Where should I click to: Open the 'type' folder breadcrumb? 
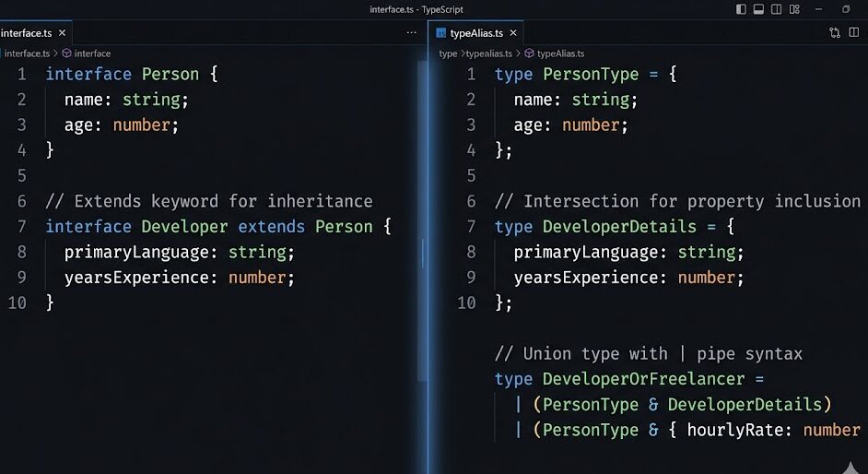[448, 53]
